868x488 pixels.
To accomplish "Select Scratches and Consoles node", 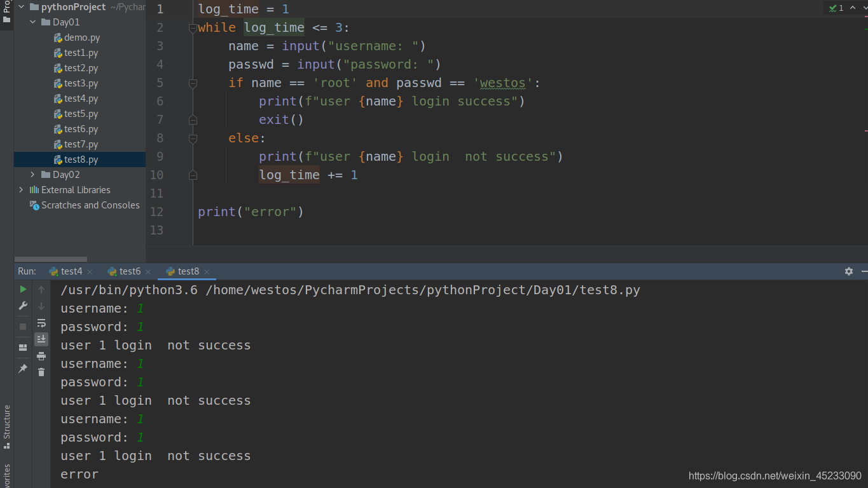I will pyautogui.click(x=90, y=205).
